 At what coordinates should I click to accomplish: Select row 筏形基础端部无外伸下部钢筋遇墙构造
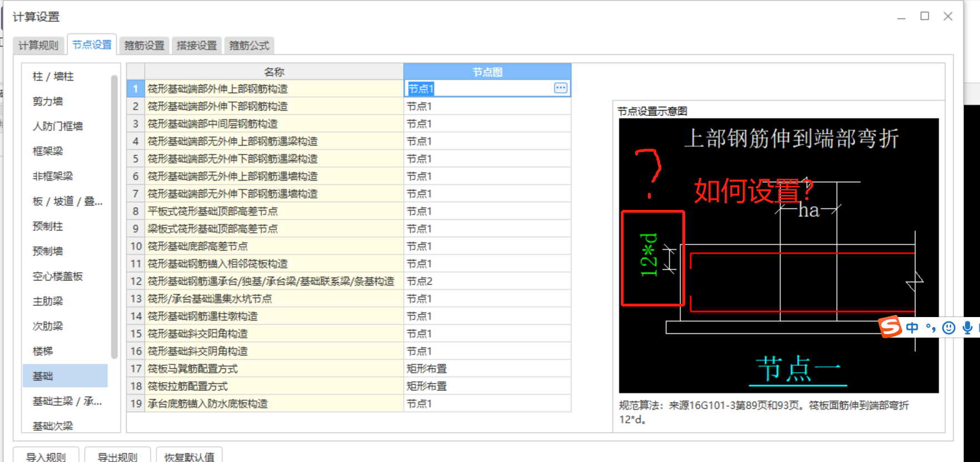[x=274, y=194]
